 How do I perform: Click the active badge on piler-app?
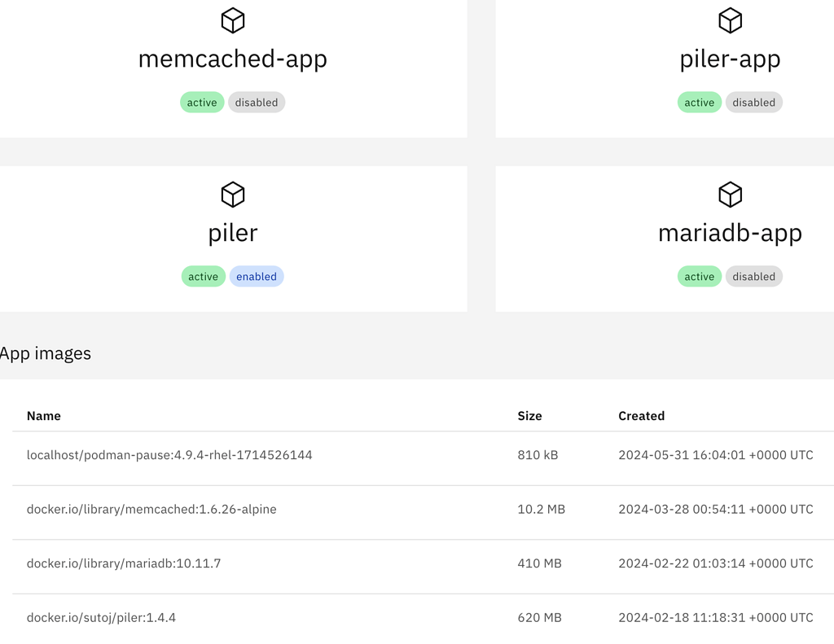pyautogui.click(x=699, y=102)
